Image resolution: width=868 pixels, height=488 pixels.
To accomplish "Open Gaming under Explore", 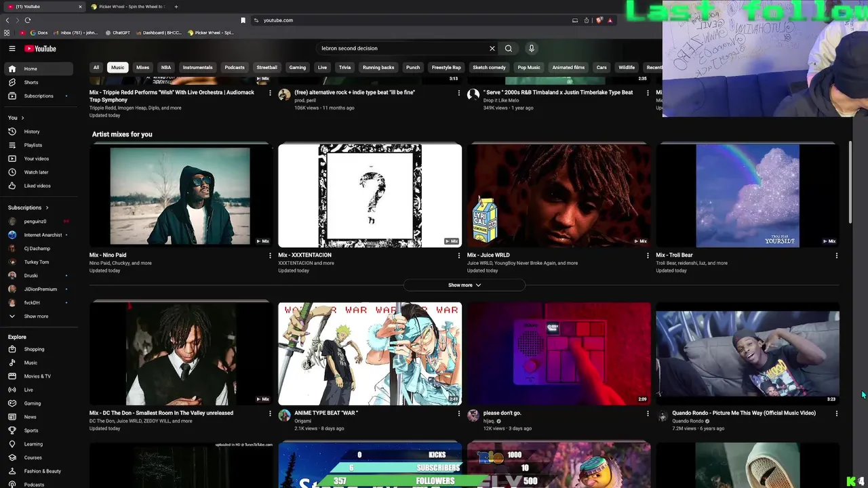I will pos(39,403).
